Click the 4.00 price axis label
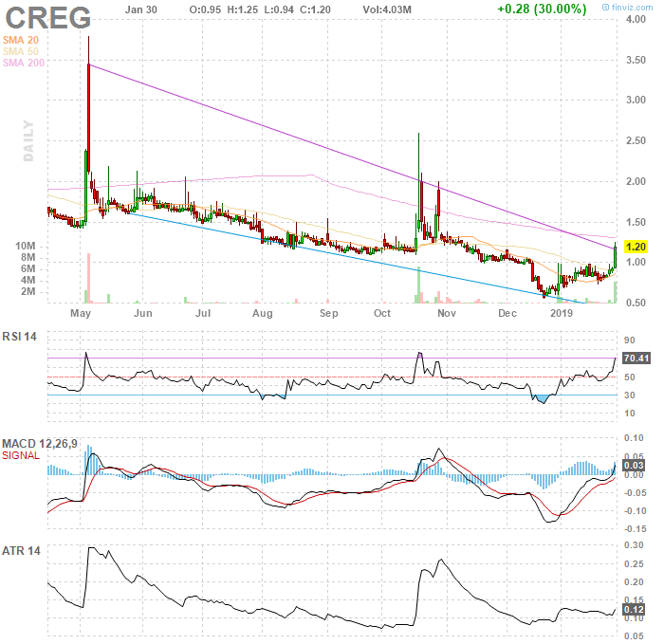Screen dimensions: 664x644 (636, 19)
